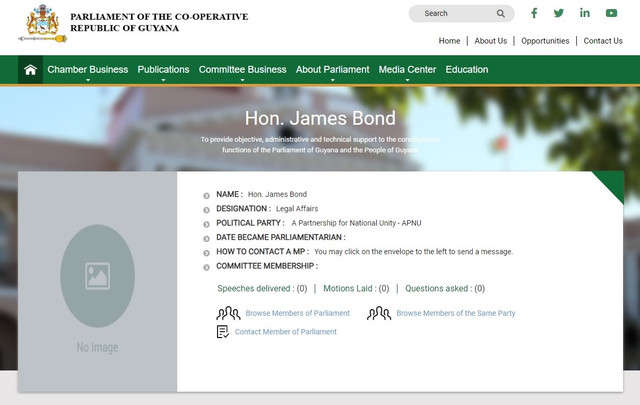Open the Media Center menu
The height and width of the screenshot is (405, 640).
click(x=407, y=69)
